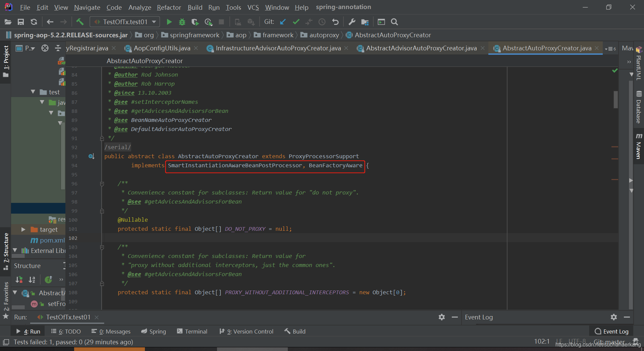Click the gutter implementation marker at line 93

coord(91,156)
